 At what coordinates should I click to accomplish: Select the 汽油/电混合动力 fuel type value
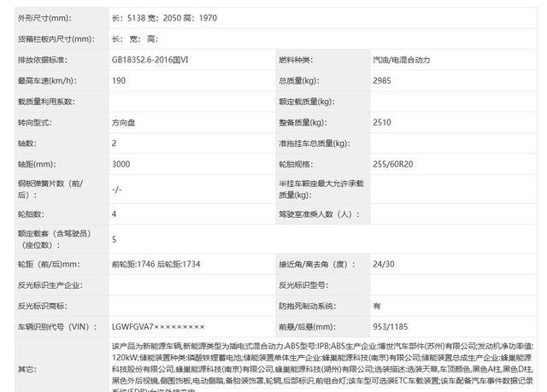click(406, 60)
